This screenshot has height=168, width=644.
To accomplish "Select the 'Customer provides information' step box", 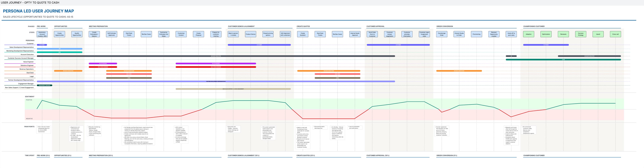I will (x=407, y=34).
